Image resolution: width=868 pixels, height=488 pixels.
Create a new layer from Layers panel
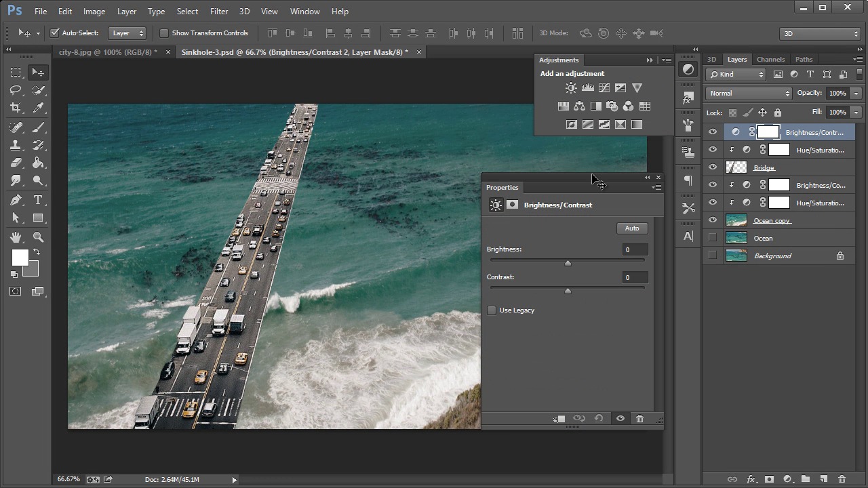tap(824, 479)
